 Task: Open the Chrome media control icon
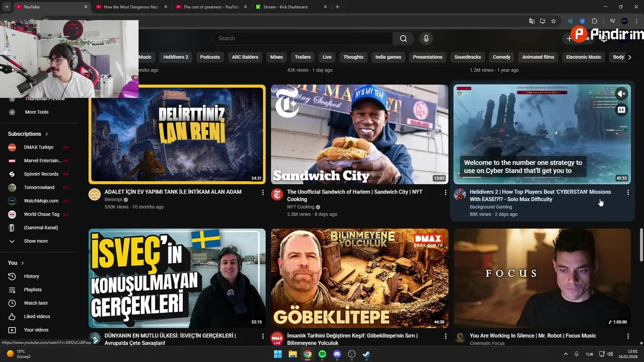612,21
